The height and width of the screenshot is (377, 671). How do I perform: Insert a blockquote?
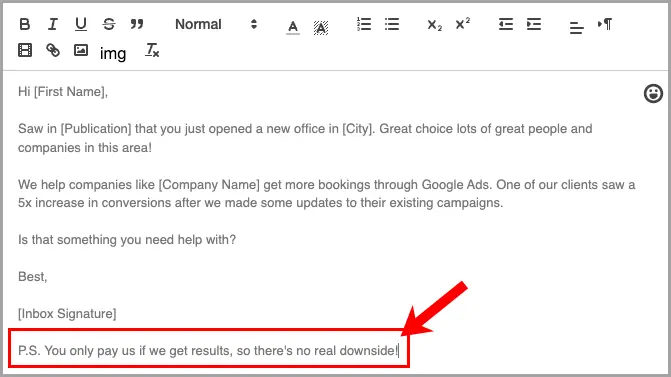click(137, 24)
